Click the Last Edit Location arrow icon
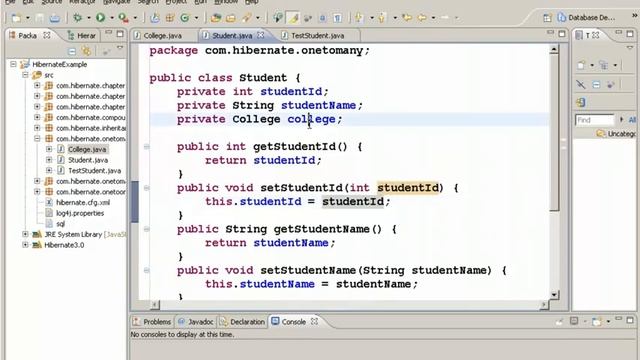 407,18
